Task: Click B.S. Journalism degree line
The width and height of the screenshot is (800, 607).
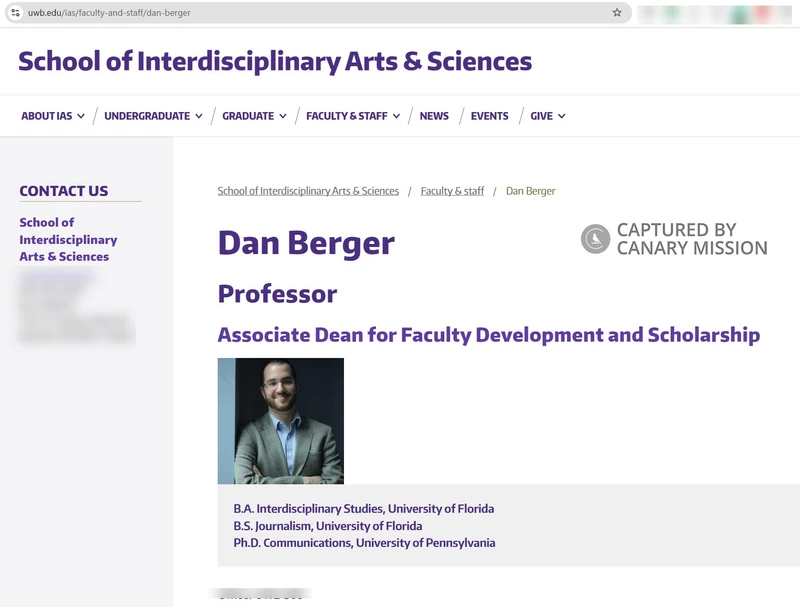Action: 328,526
